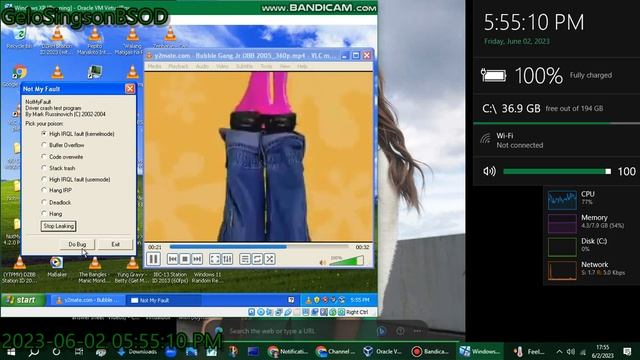The width and height of the screenshot is (640, 360).
Task: Open the Network usage graph
Action: [562, 270]
